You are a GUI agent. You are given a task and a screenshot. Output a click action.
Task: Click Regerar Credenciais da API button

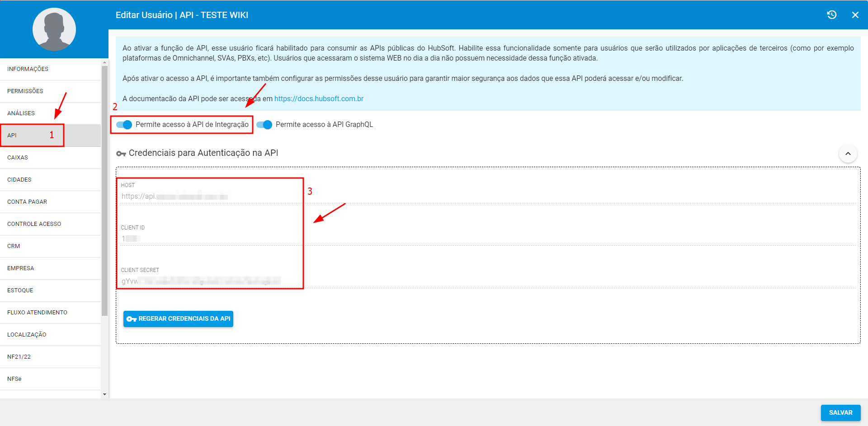[178, 319]
